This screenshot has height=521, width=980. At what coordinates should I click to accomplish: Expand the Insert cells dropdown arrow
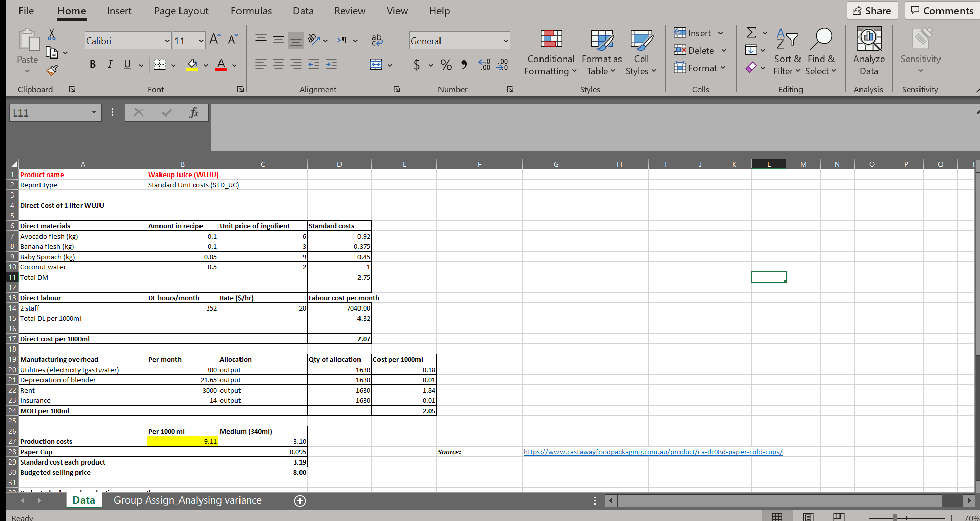[x=721, y=33]
